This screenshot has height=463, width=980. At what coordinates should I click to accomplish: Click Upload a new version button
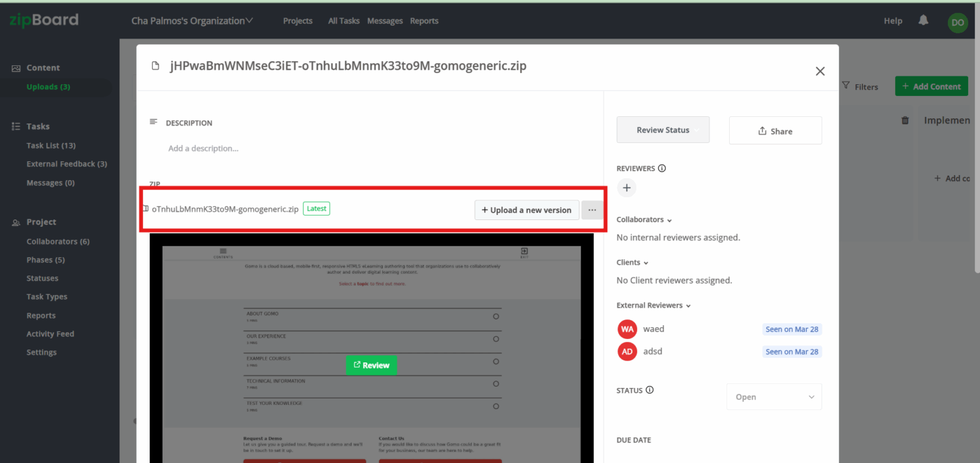(x=527, y=210)
